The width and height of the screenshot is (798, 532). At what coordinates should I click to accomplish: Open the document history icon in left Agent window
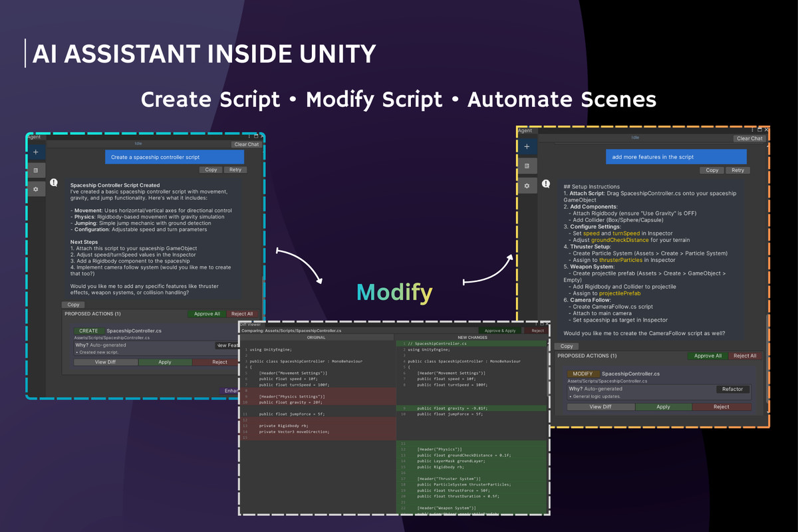tap(36, 171)
